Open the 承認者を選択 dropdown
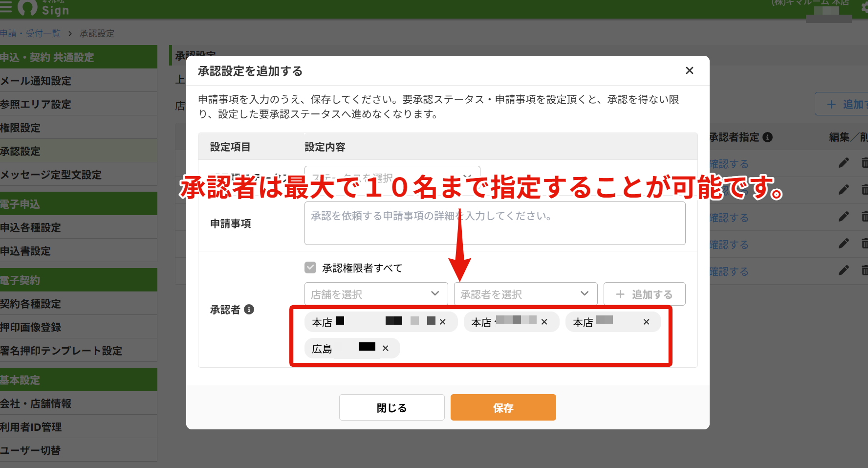Viewport: 868px width, 468px height. tap(525, 294)
